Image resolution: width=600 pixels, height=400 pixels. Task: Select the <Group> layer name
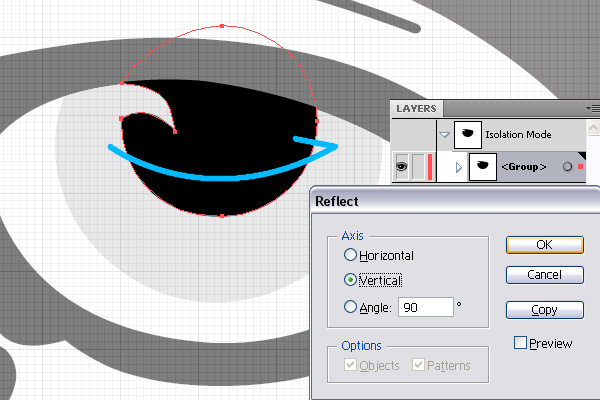tap(523, 167)
